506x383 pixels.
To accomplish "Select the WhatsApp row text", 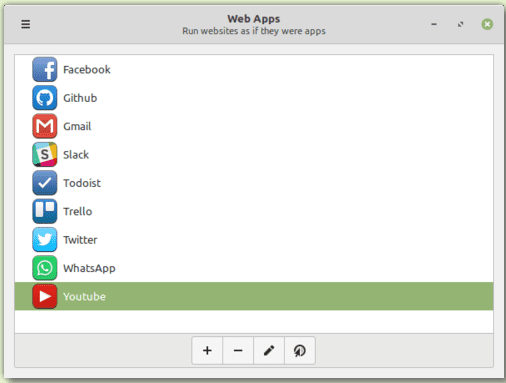I will [x=89, y=268].
